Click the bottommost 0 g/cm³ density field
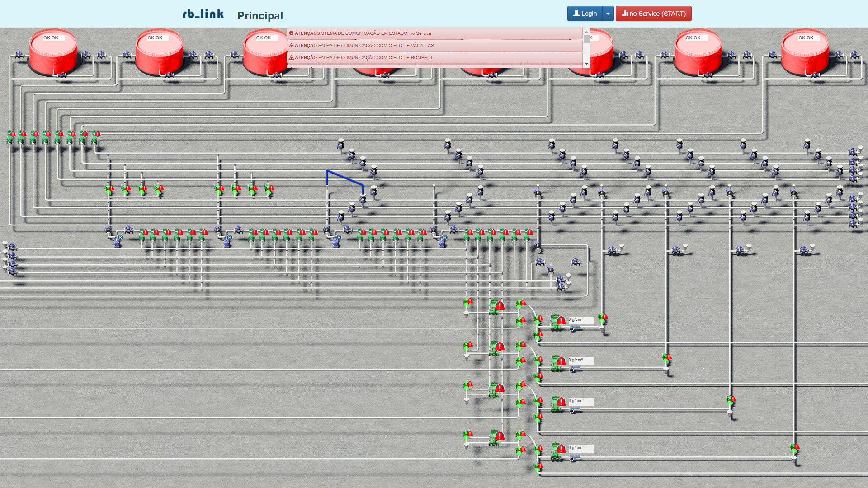The image size is (868, 488). [581, 448]
